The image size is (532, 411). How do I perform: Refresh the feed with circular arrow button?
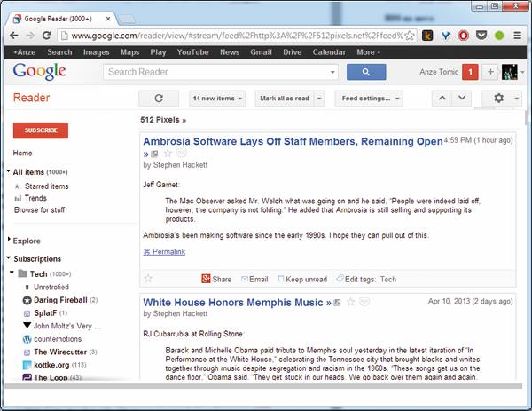point(159,99)
